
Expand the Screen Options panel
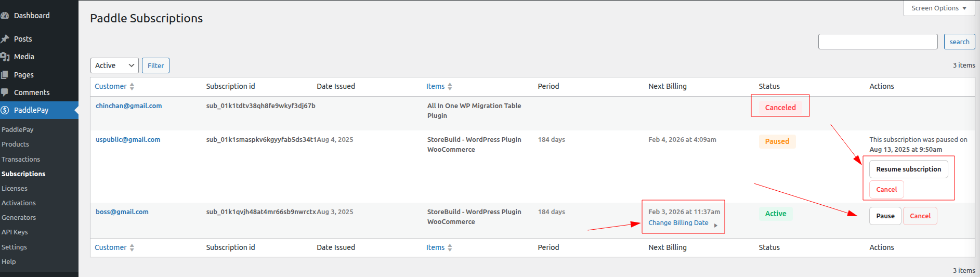point(938,8)
